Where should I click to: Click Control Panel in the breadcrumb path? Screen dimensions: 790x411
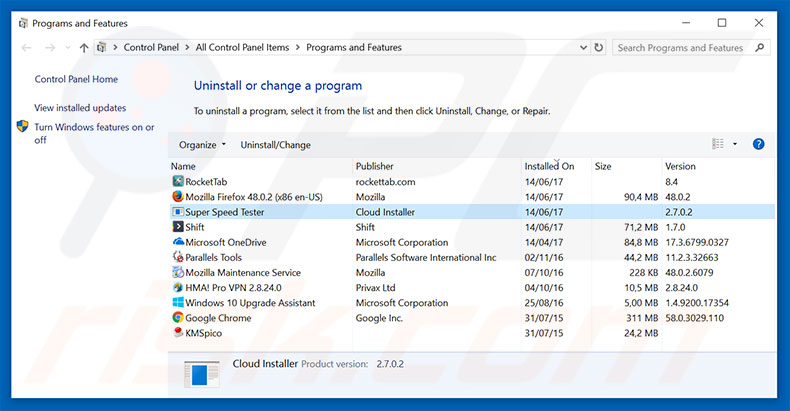[153, 47]
